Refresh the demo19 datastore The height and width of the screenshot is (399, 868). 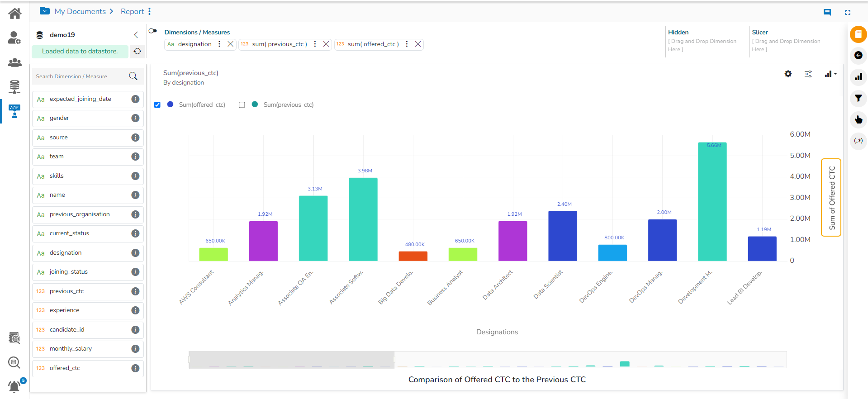tap(138, 52)
